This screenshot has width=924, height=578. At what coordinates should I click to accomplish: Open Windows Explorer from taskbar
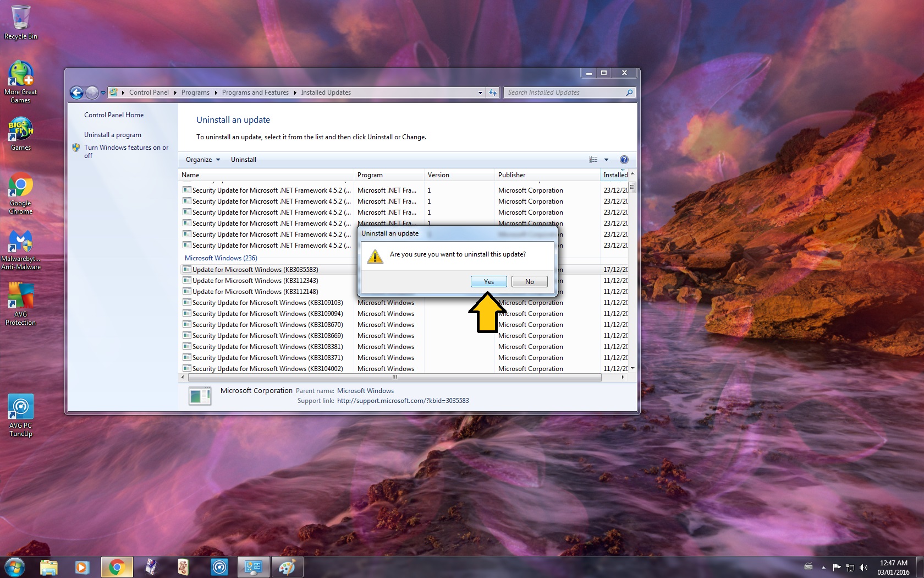click(x=49, y=567)
